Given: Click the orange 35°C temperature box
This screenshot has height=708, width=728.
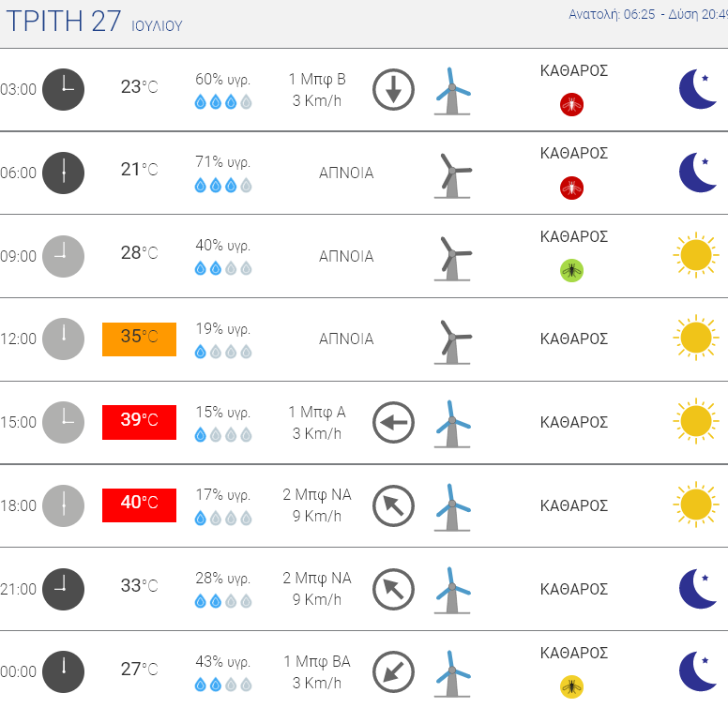Looking at the screenshot, I should 139,339.
